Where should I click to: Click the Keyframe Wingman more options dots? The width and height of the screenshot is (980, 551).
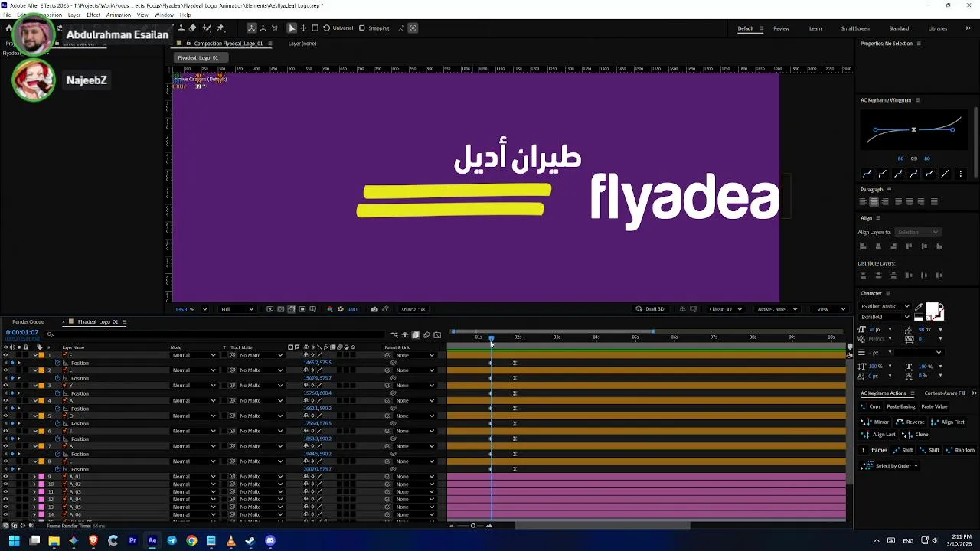[x=961, y=174]
